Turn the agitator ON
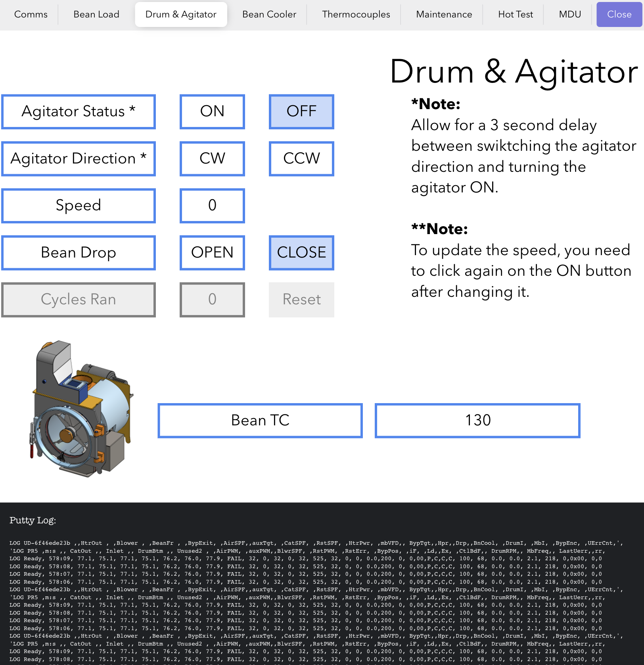The height and width of the screenshot is (665, 644). tap(212, 111)
